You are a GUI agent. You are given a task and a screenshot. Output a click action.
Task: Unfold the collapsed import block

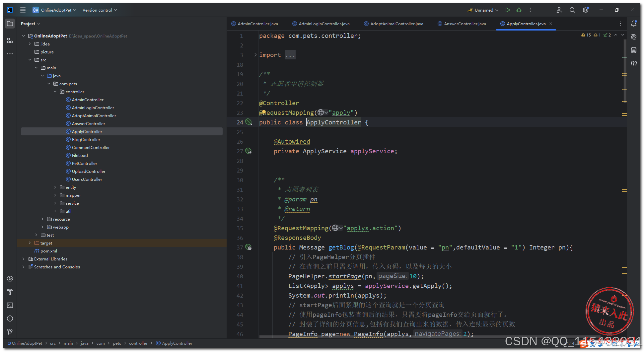coord(255,55)
